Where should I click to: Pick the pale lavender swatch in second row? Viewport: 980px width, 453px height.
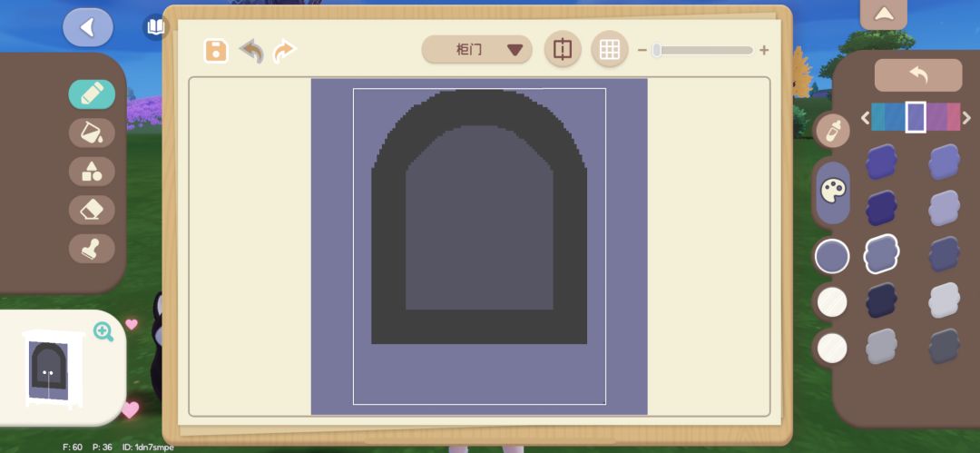944,209
